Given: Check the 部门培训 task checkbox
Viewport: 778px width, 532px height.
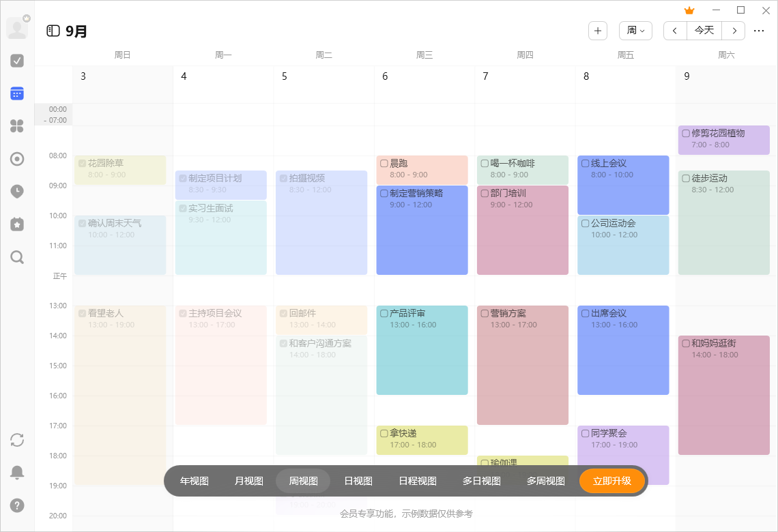Looking at the screenshot, I should (485, 194).
